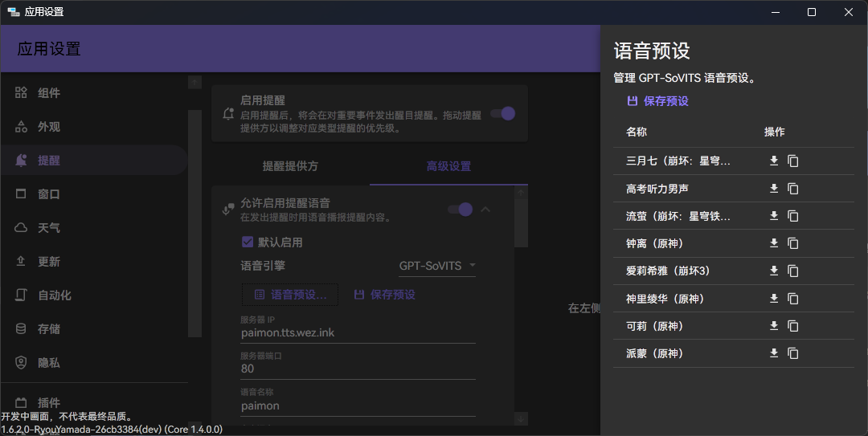Collapse the 允许启用提醒语音 section chevron
This screenshot has height=436, width=868.
[x=485, y=210]
